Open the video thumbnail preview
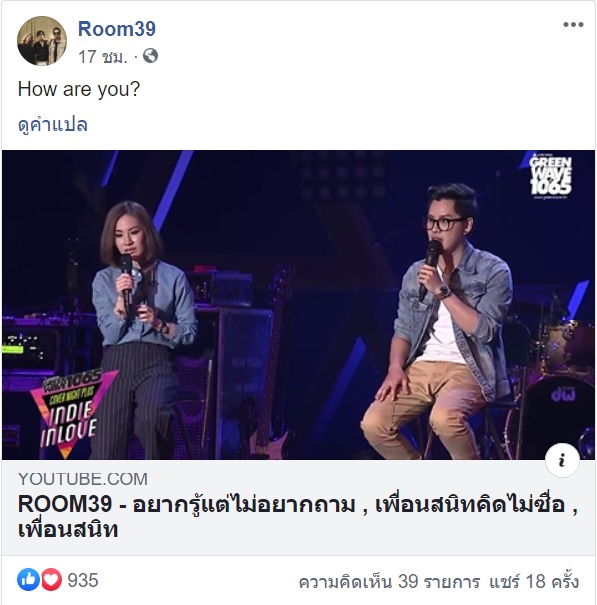The image size is (597, 605). 298,305
